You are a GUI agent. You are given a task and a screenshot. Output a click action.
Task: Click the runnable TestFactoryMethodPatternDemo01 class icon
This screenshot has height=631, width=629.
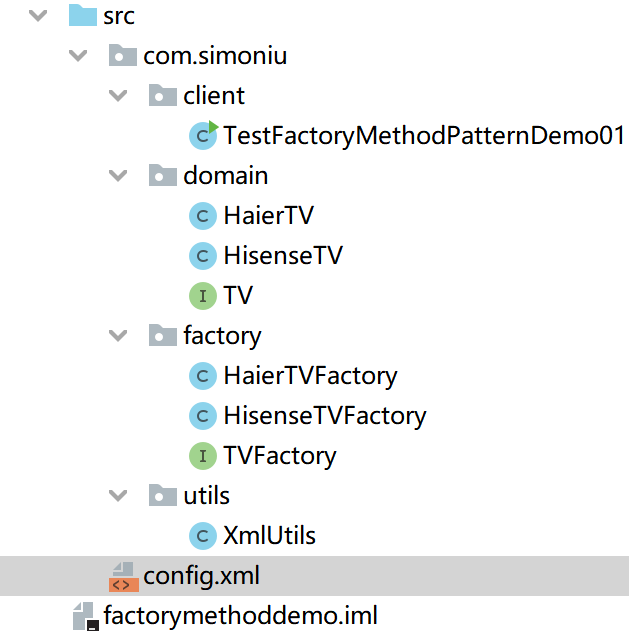(204, 135)
